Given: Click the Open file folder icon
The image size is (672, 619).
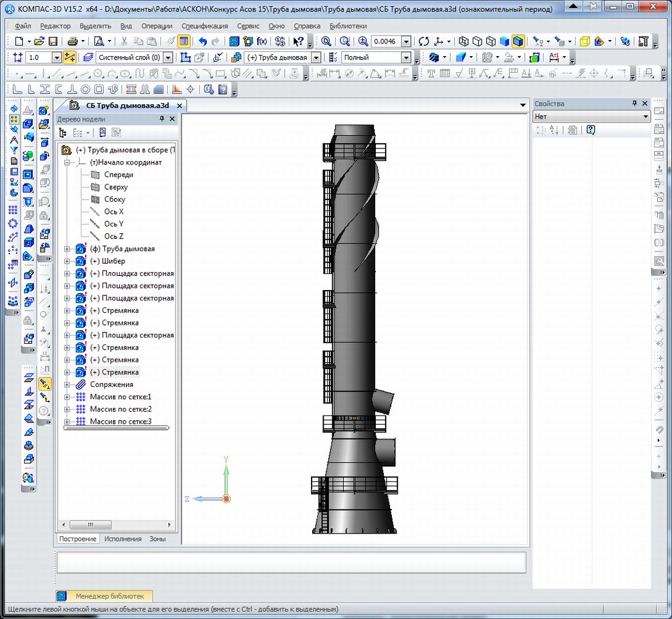Looking at the screenshot, I should pyautogui.click(x=39, y=41).
